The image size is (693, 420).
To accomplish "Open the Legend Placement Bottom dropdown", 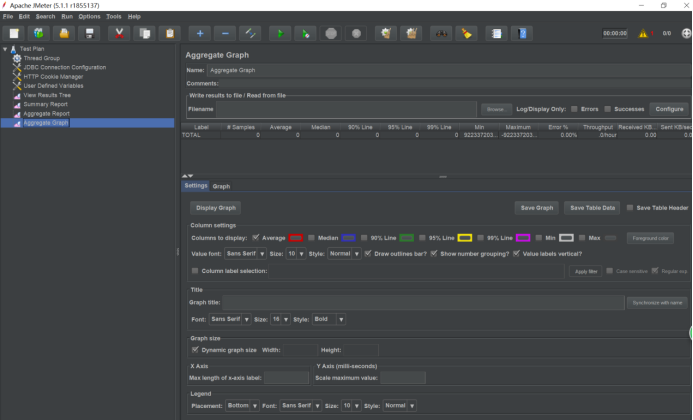I will click(x=242, y=406).
